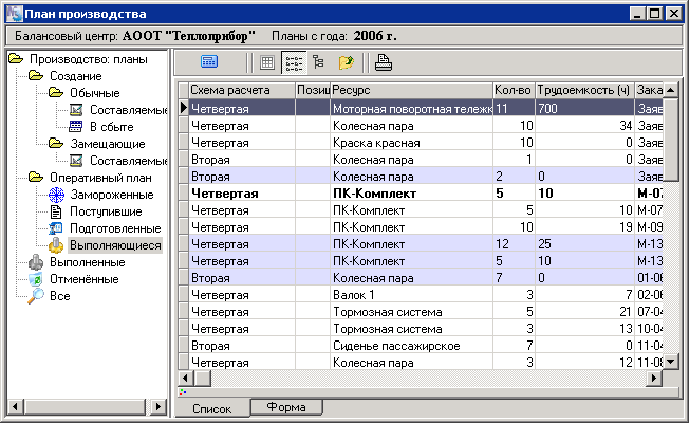
Task: Switch to the Список tab
Action: click(x=212, y=408)
